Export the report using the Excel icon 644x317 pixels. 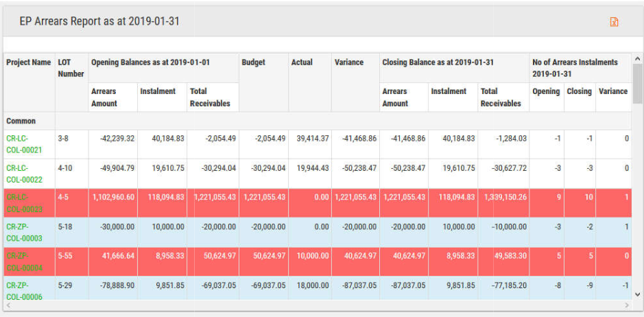click(x=614, y=22)
